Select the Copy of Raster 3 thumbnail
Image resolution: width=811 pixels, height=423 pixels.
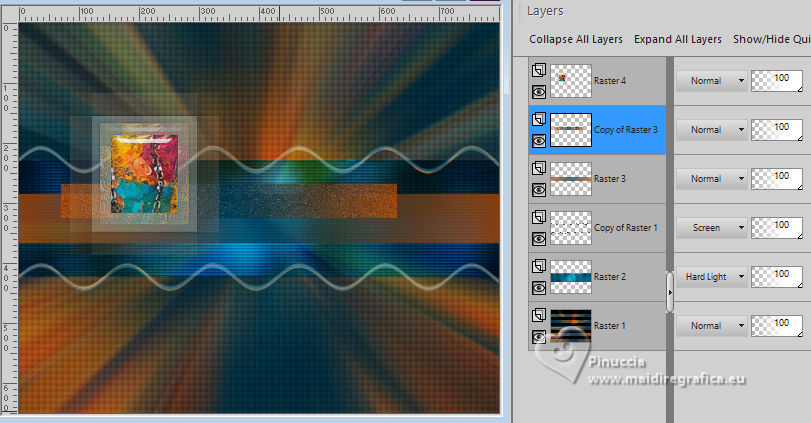pyautogui.click(x=570, y=130)
